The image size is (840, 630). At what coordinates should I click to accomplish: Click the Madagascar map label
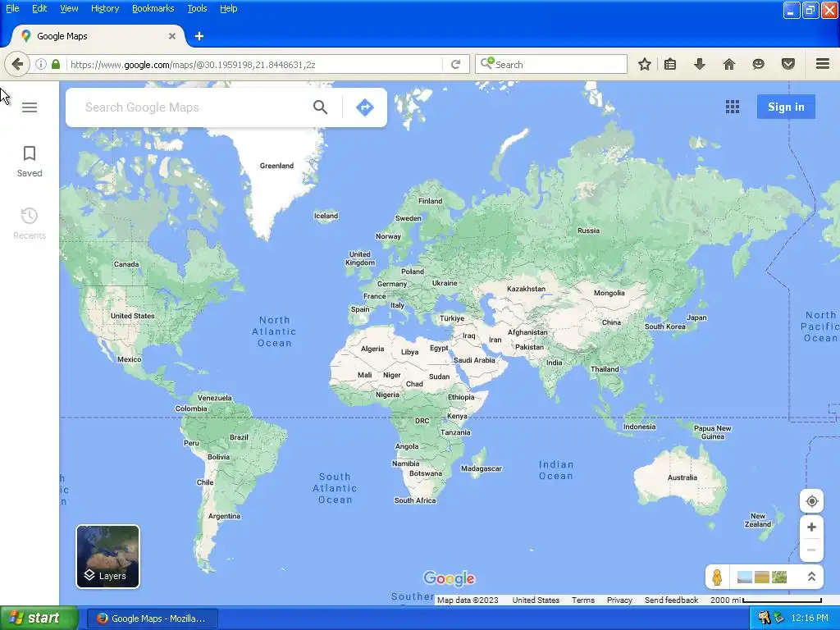pyautogui.click(x=481, y=468)
